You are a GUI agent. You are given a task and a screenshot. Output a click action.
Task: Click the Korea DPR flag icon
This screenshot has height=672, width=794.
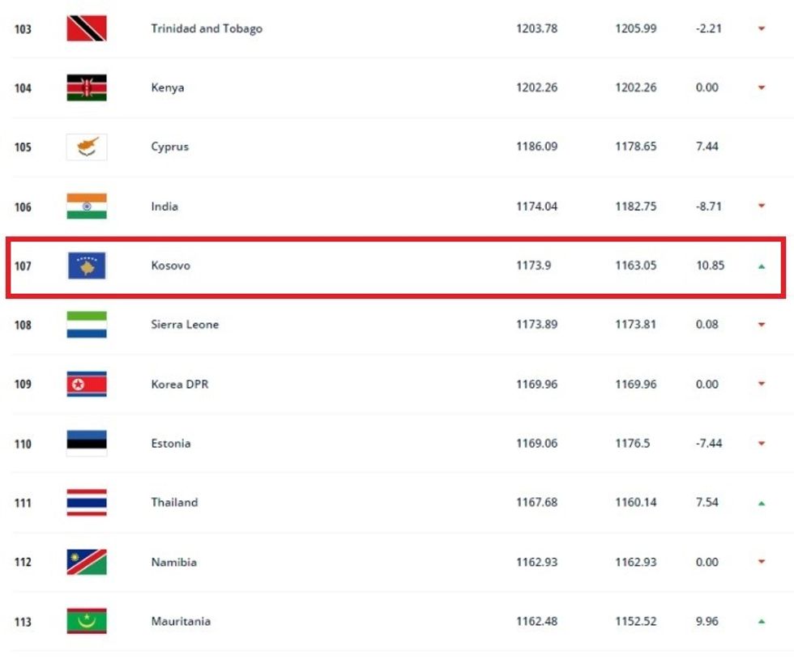(x=87, y=384)
